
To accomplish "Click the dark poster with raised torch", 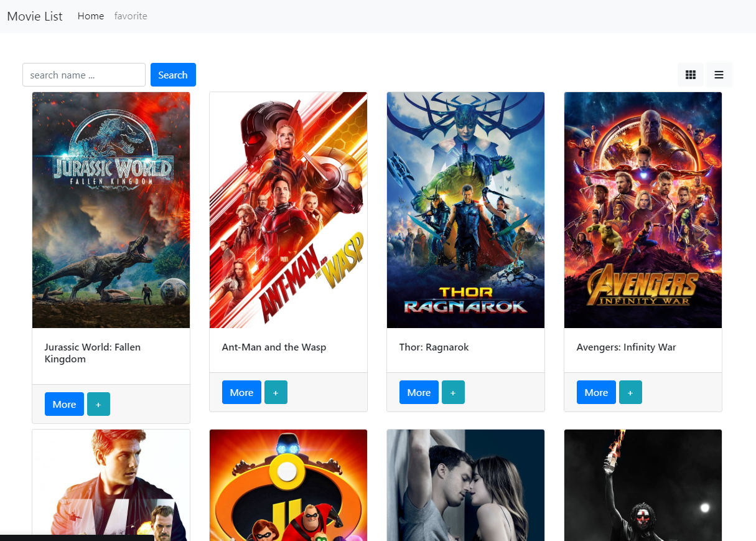I will (x=643, y=485).
